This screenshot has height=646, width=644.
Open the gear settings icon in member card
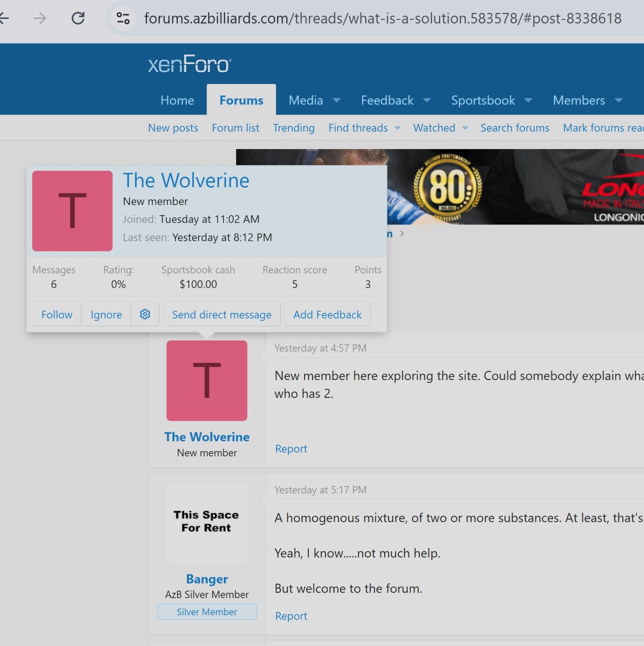point(145,314)
